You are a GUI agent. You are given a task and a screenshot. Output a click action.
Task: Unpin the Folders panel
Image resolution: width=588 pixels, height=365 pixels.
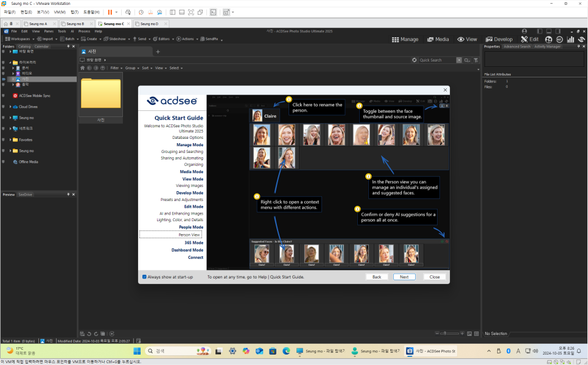coord(69,46)
